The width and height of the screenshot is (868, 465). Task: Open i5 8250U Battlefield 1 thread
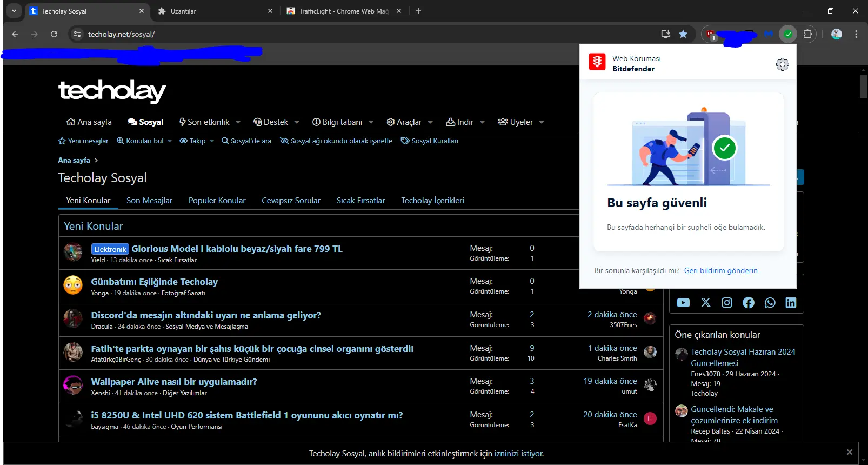247,415
